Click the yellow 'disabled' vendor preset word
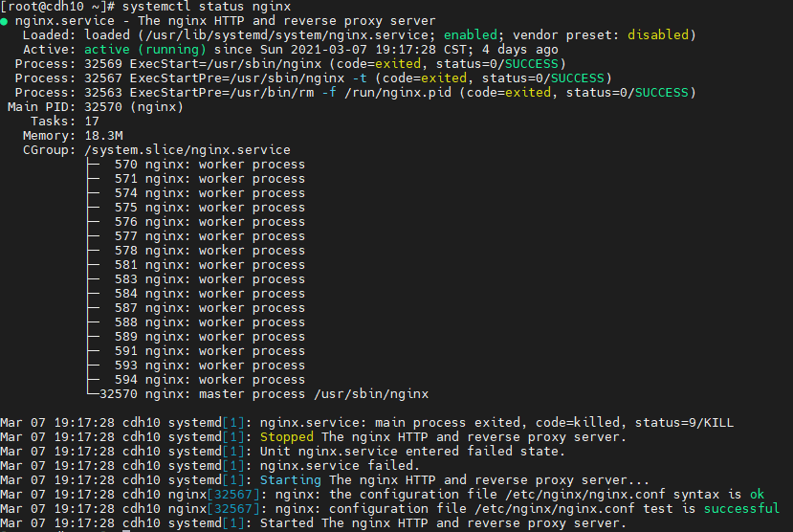Image resolution: width=793 pixels, height=532 pixels. tap(658, 34)
